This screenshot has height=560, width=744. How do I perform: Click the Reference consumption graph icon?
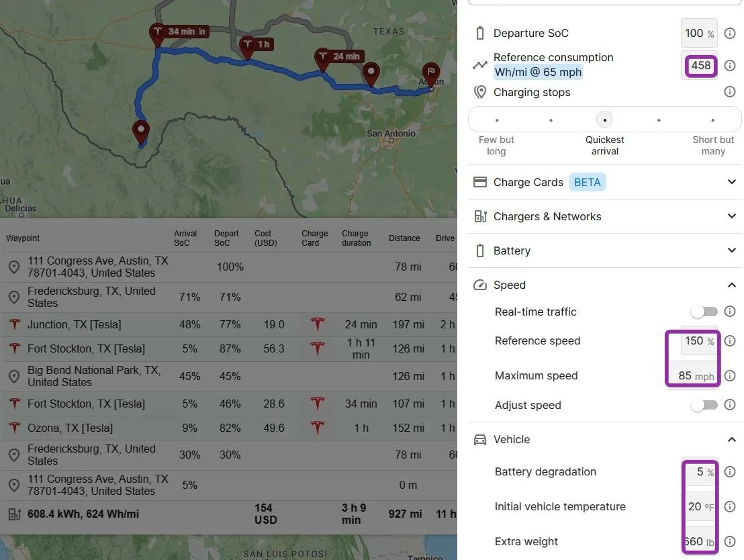pyautogui.click(x=480, y=65)
